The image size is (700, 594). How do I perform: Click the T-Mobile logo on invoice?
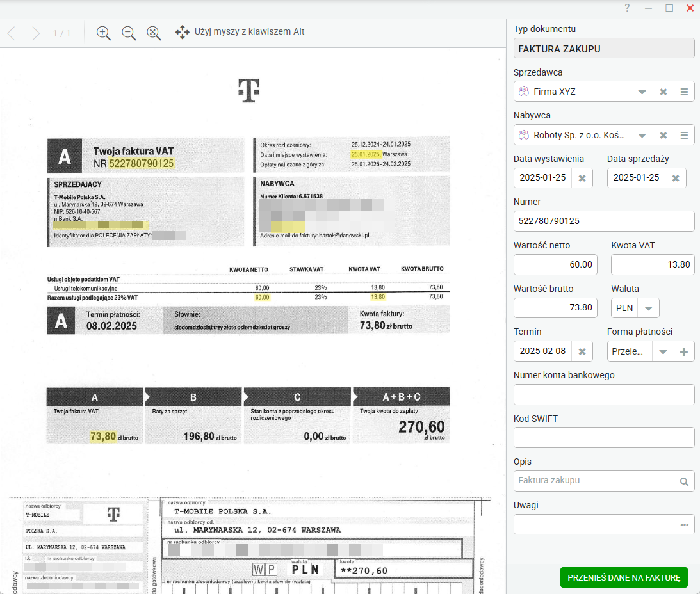click(x=248, y=91)
